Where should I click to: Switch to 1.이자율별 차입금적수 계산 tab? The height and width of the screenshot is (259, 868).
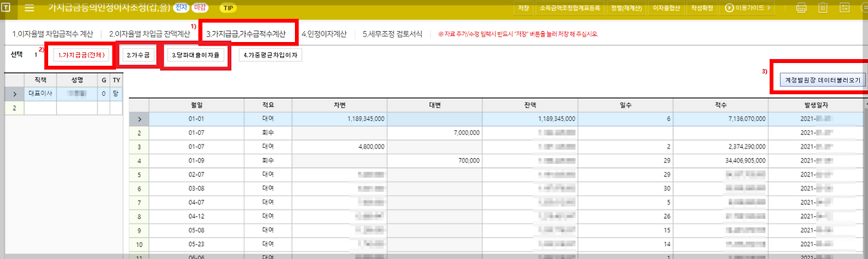[x=52, y=33]
